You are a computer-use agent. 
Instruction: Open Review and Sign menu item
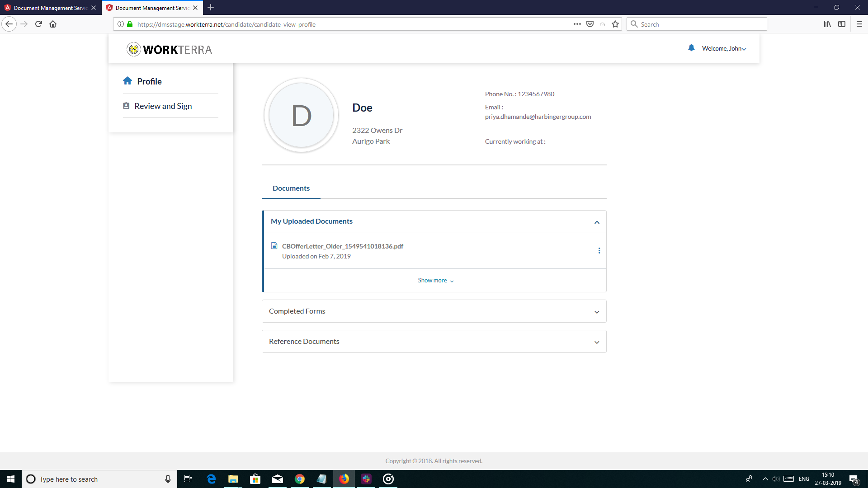tap(163, 106)
